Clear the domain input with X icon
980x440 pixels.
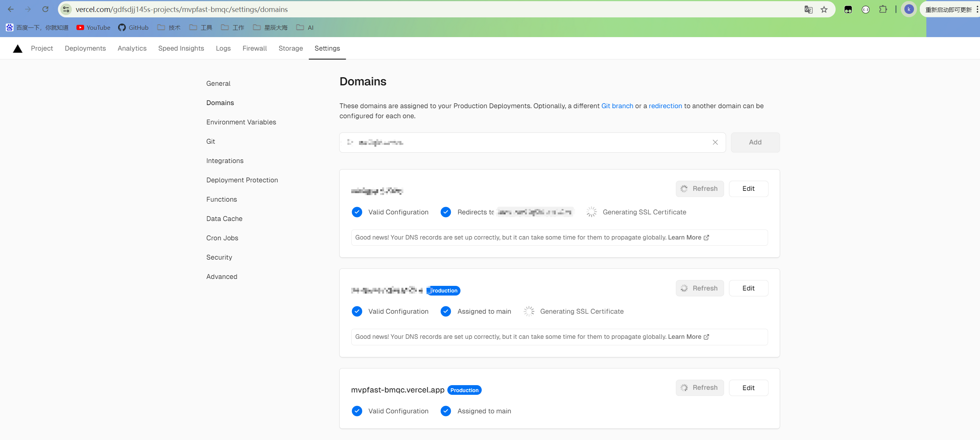(715, 143)
